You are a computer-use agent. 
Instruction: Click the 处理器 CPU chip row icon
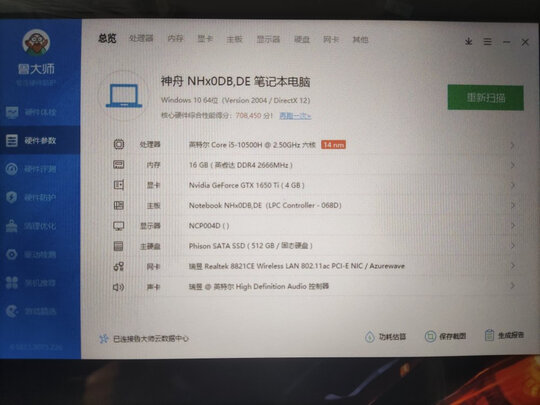(119, 144)
